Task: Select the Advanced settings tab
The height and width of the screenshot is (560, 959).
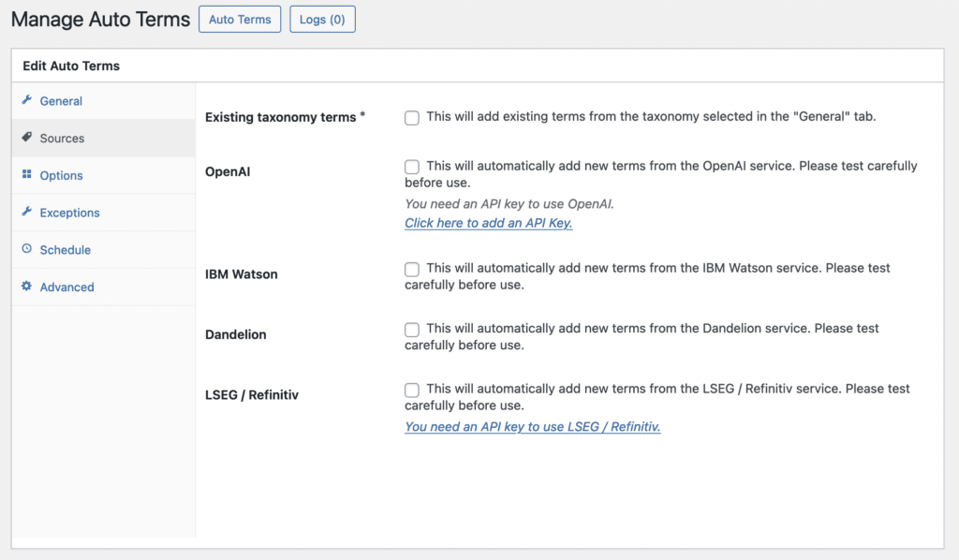Action: tap(66, 287)
